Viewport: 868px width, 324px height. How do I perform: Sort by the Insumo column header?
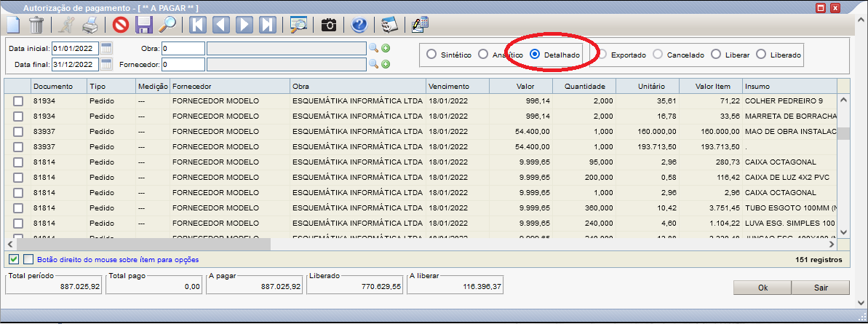(x=789, y=87)
